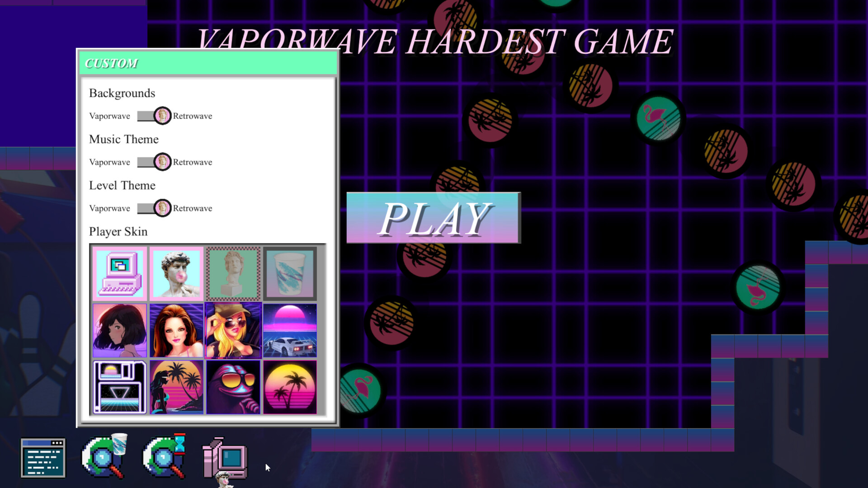Viewport: 868px width, 488px height.
Task: Pick the Helios bust statue skin
Action: click(x=233, y=273)
